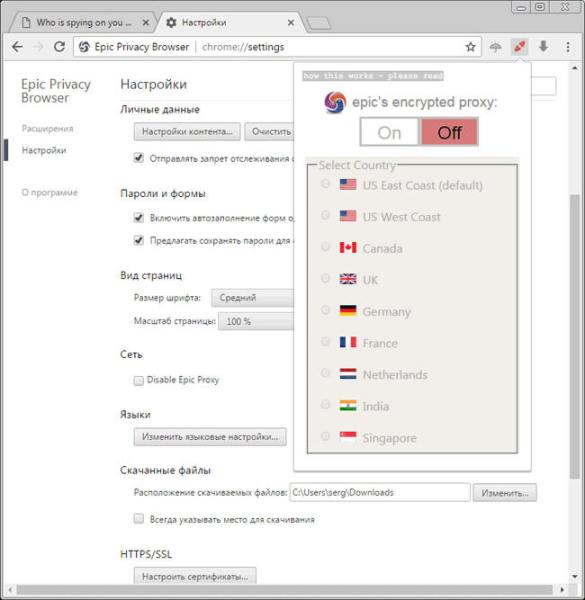Check the Disable Epic Proxy box

(139, 380)
